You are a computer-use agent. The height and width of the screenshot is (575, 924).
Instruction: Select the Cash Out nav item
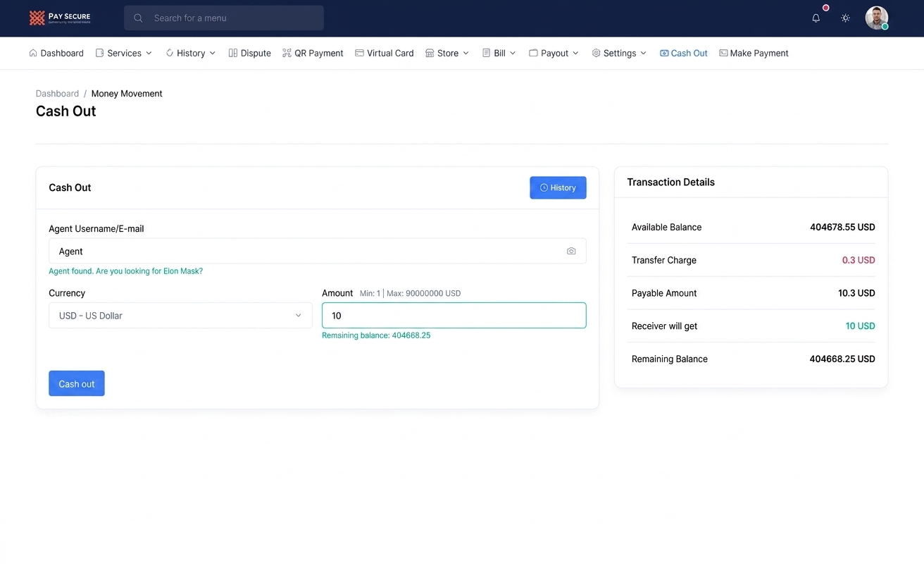(x=683, y=53)
